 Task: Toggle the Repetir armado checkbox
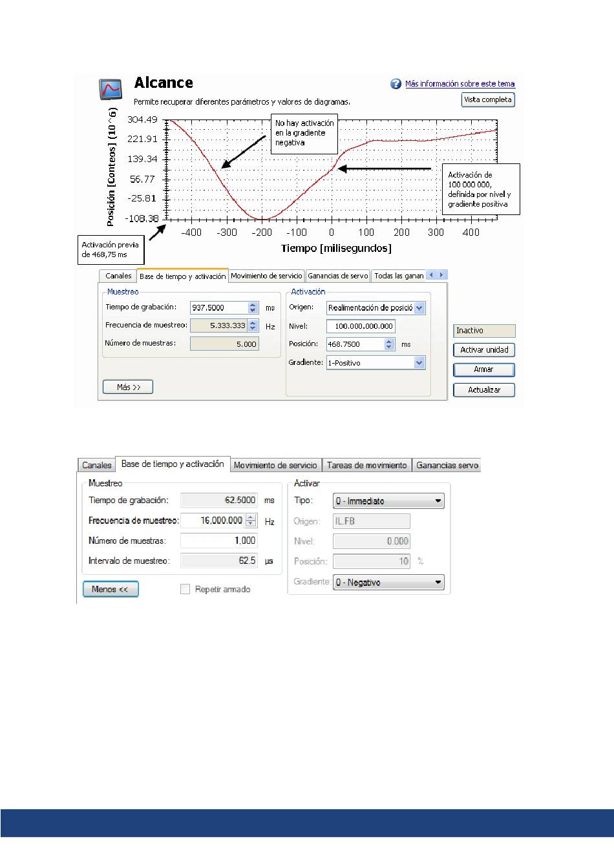pyautogui.click(x=185, y=589)
